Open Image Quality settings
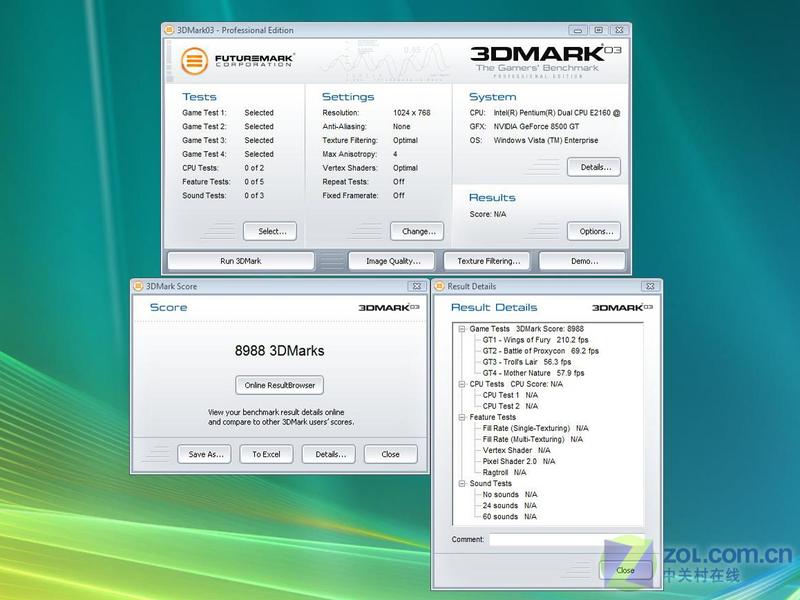 [392, 261]
